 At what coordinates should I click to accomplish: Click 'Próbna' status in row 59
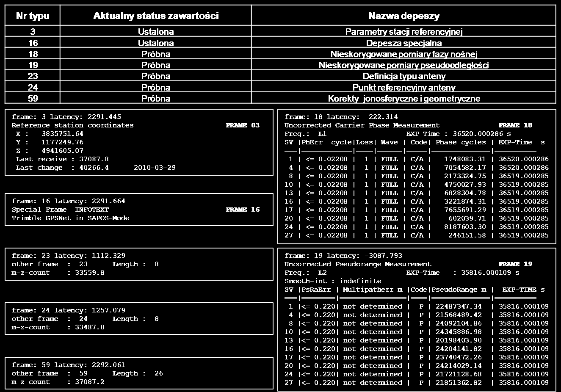click(x=156, y=98)
